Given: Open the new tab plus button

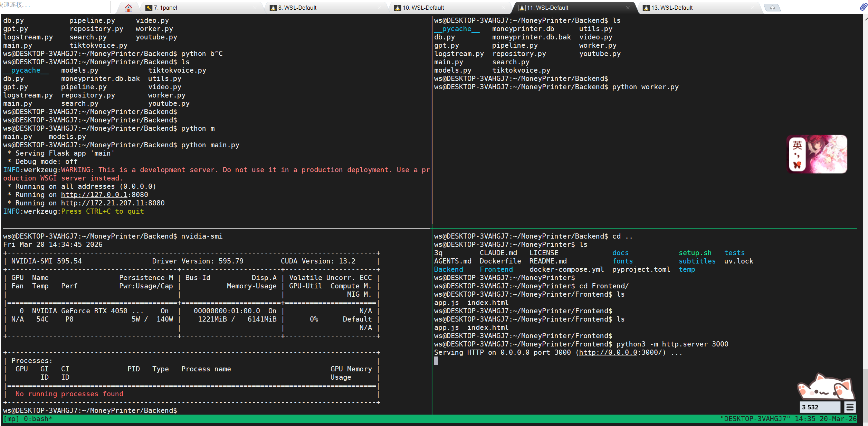Looking at the screenshot, I should point(772,8).
